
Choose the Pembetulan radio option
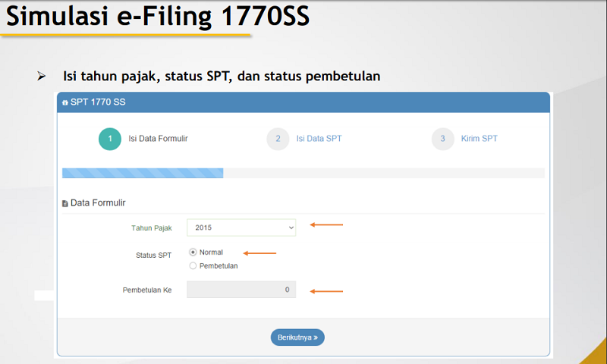193,265
